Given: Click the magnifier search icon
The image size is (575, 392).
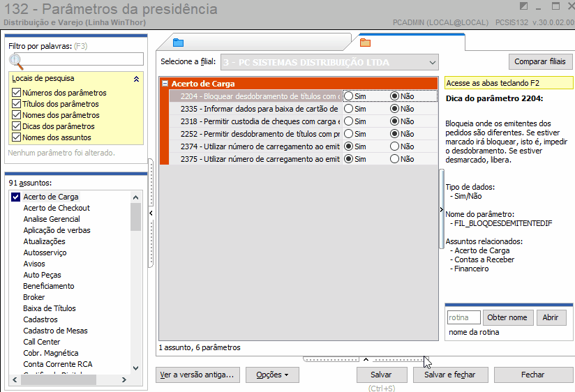Looking at the screenshot, I should (x=16, y=61).
